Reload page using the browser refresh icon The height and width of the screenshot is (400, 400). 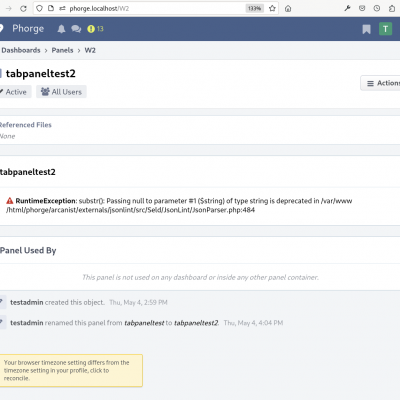(x=23, y=9)
